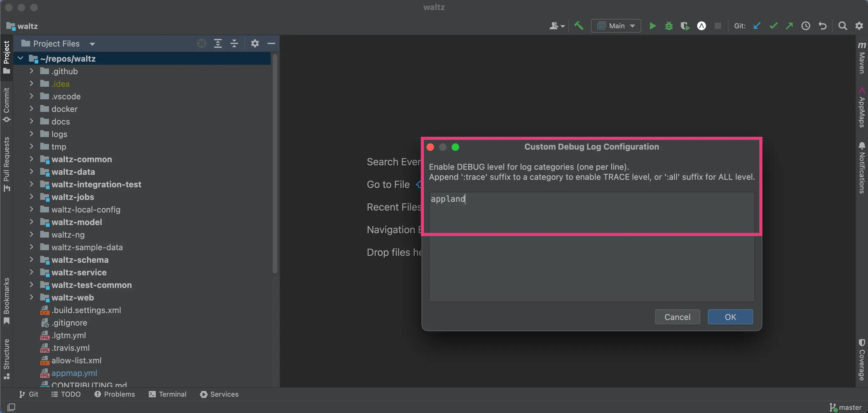Open the Main run configuration dropdown
Screen dimensions: 868x413
pos(616,26)
